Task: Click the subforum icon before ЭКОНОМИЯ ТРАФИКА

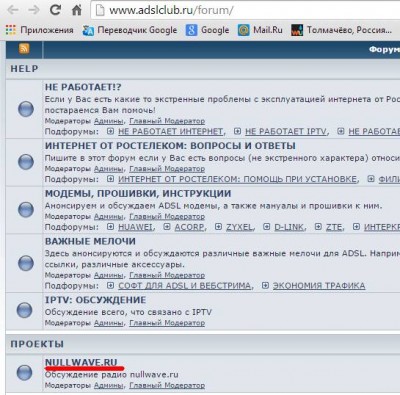Action: pyautogui.click(x=265, y=285)
